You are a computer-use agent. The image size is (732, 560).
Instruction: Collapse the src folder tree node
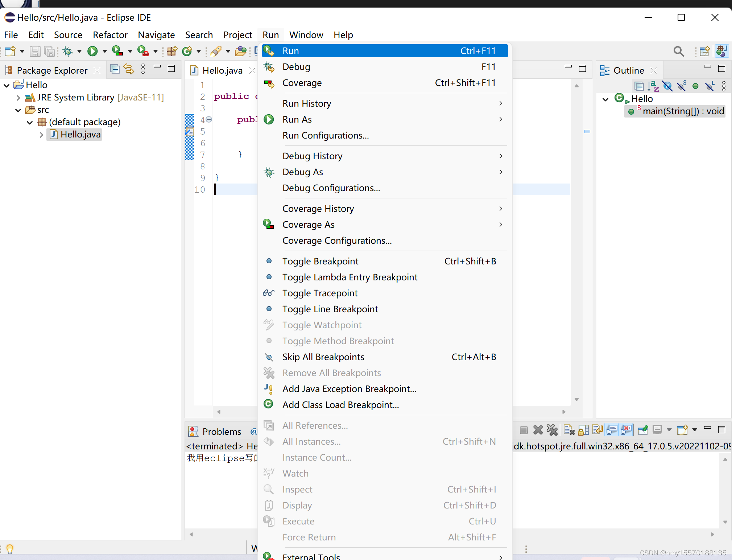(x=18, y=110)
